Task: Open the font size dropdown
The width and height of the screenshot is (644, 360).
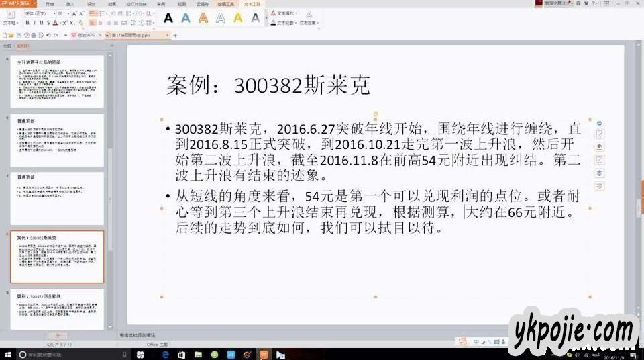Action: [69, 13]
